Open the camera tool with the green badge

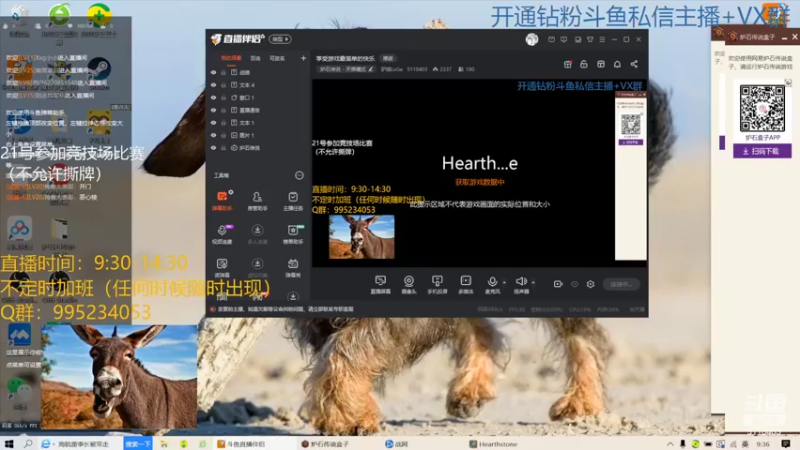293,234
